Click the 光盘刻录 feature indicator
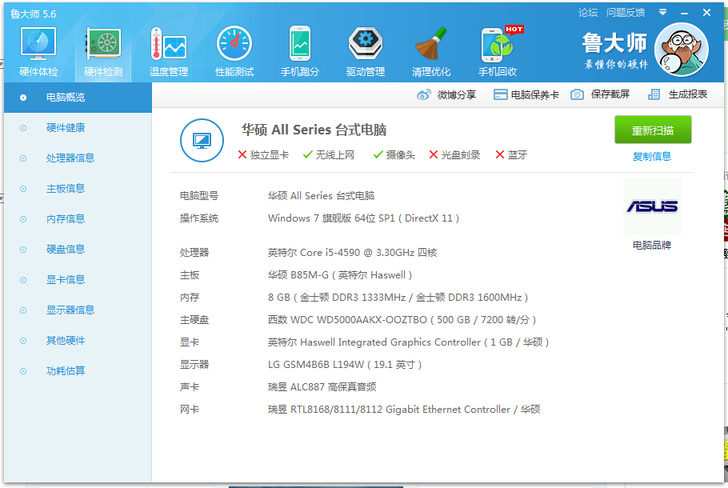This screenshot has width=728, height=488. click(455, 155)
